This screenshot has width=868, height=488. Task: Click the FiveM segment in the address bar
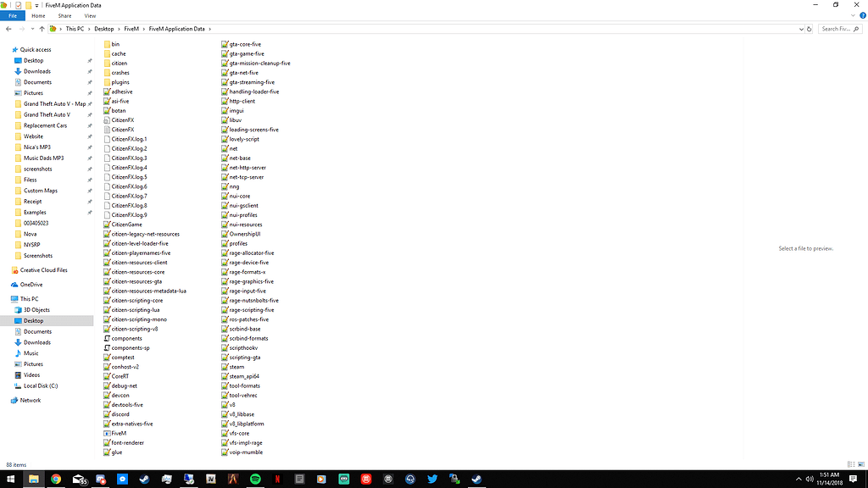[x=131, y=29]
